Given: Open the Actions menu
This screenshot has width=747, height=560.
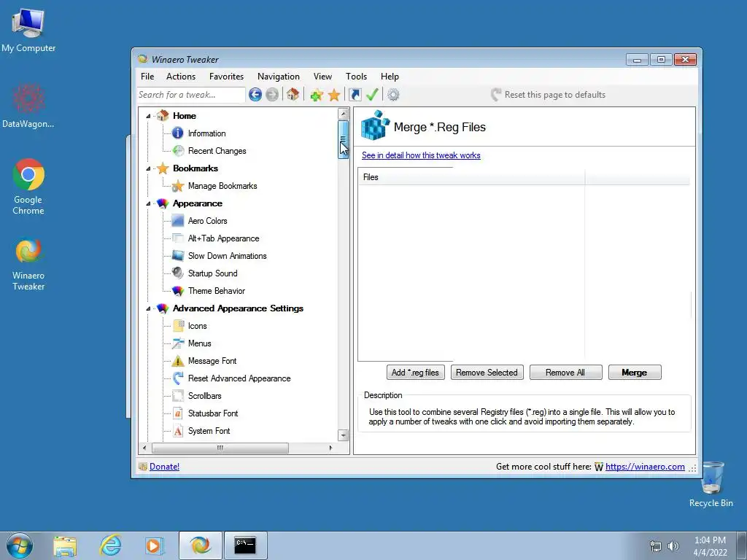Looking at the screenshot, I should click(181, 76).
